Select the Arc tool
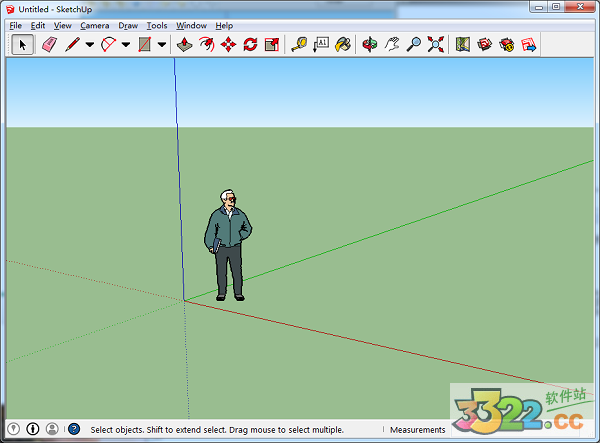Screen dimensions: 600x443 109,45
